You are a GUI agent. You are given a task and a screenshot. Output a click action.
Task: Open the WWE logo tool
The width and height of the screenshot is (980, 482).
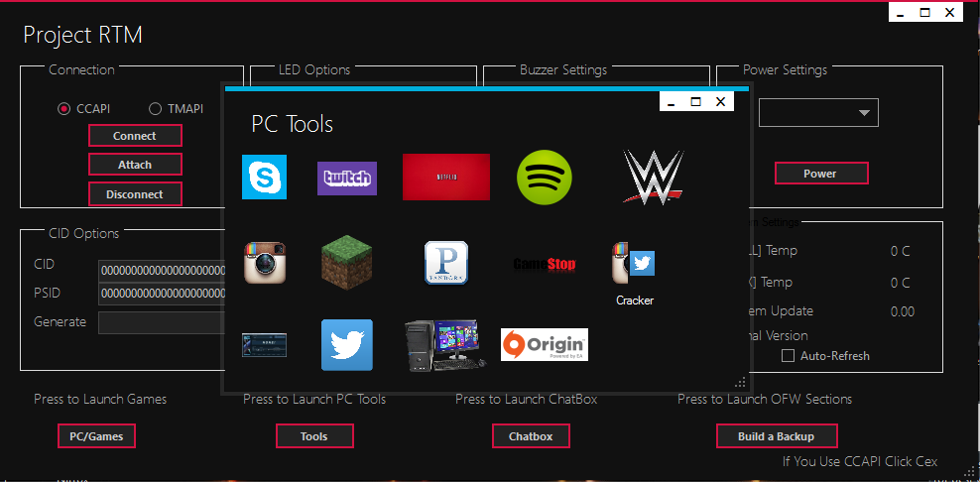click(x=653, y=177)
